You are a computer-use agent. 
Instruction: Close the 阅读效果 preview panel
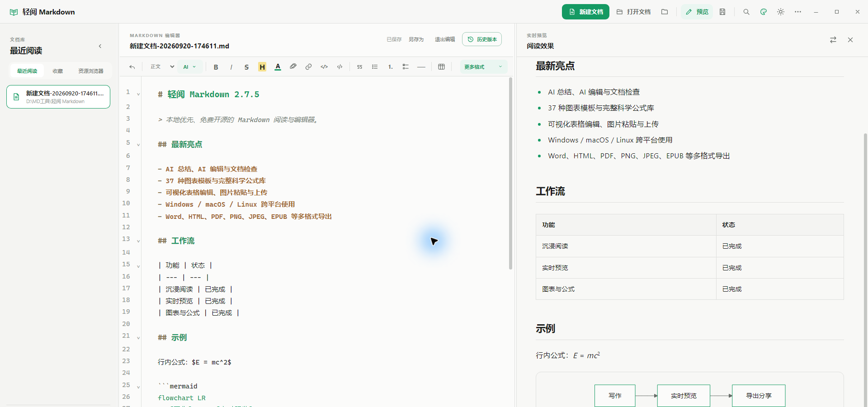850,40
